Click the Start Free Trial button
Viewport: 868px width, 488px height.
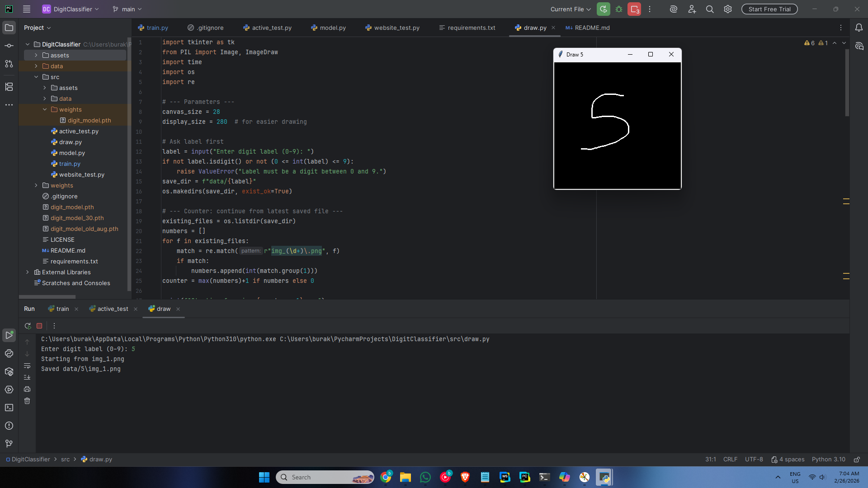point(769,9)
